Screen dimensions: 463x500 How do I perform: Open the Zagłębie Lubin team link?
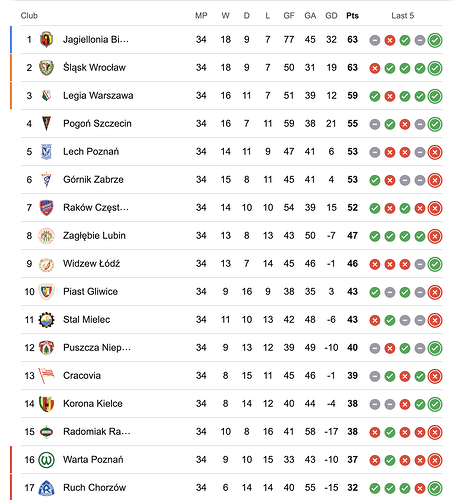click(94, 236)
